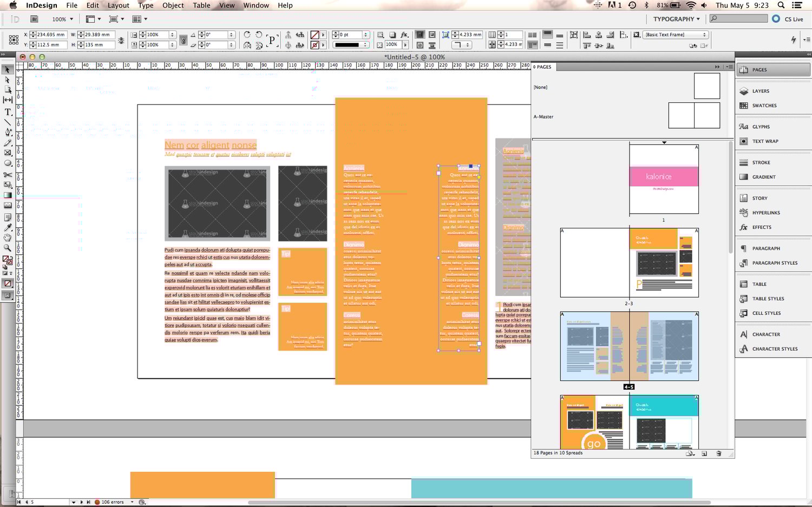This screenshot has width=812, height=507.
Task: Select the 4-5 spread thumbnail in Pages
Action: pyautogui.click(x=628, y=346)
